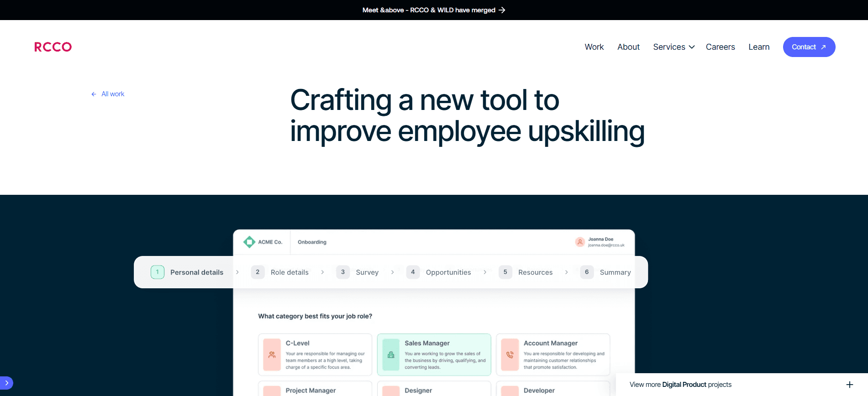Open the purple side arrow tab
The image size is (868, 396).
(x=6, y=383)
